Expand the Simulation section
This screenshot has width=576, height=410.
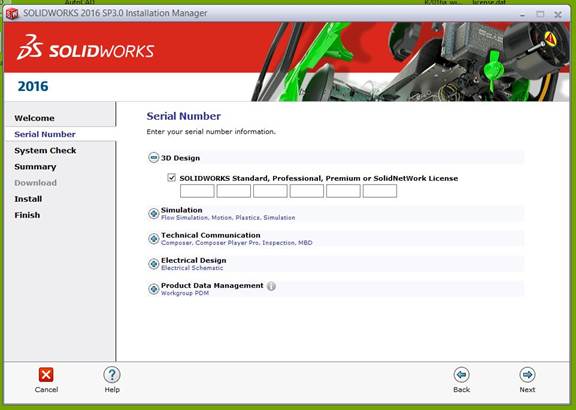[x=153, y=213]
